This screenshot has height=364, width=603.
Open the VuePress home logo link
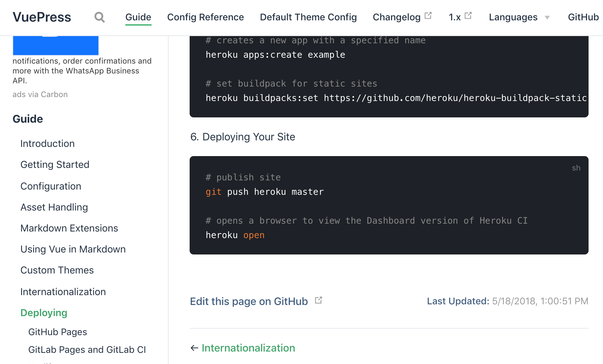pyautogui.click(x=42, y=17)
